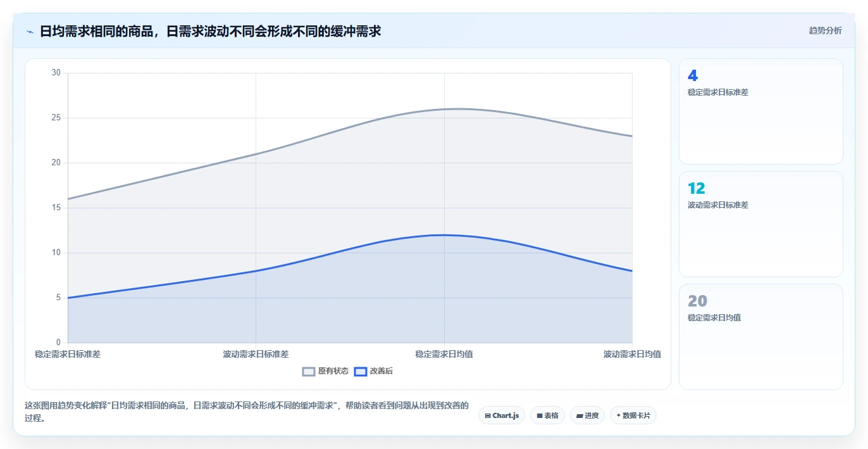Select the 数据卡片 tag
868x449 pixels.
633,415
